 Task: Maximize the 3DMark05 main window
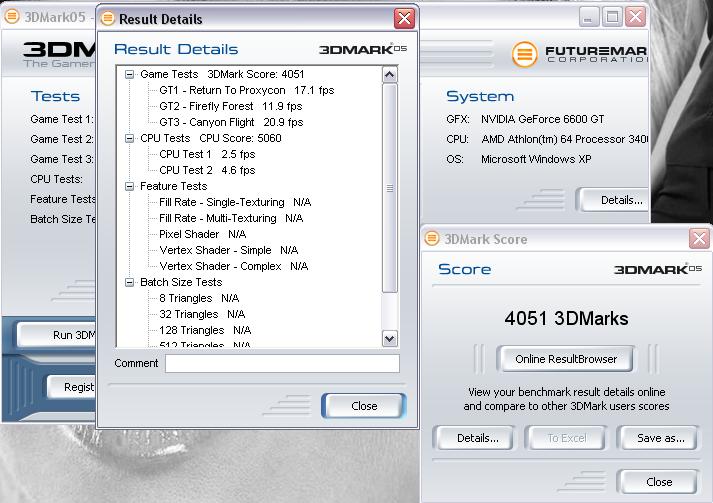(x=612, y=17)
